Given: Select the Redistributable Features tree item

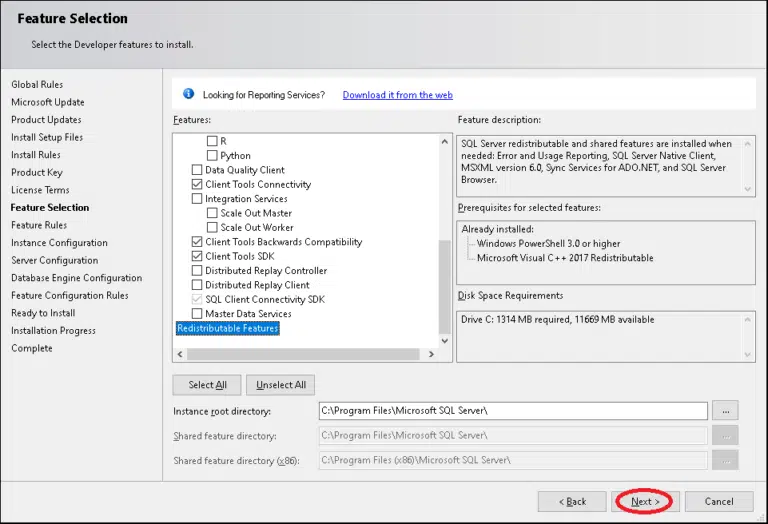Looking at the screenshot, I should pyautogui.click(x=228, y=328).
